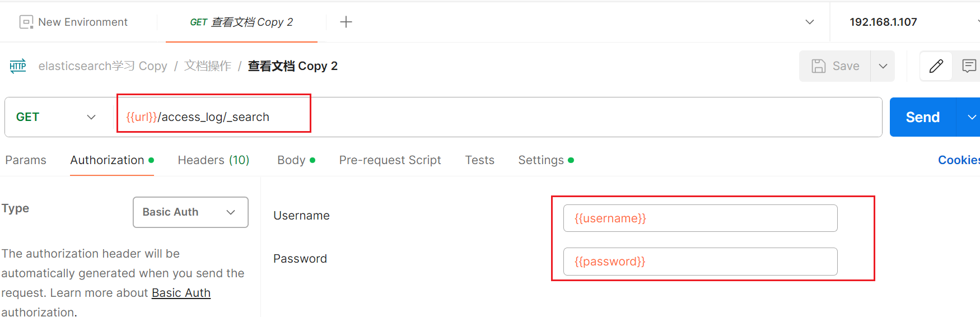Open the comments icon

[969, 66]
